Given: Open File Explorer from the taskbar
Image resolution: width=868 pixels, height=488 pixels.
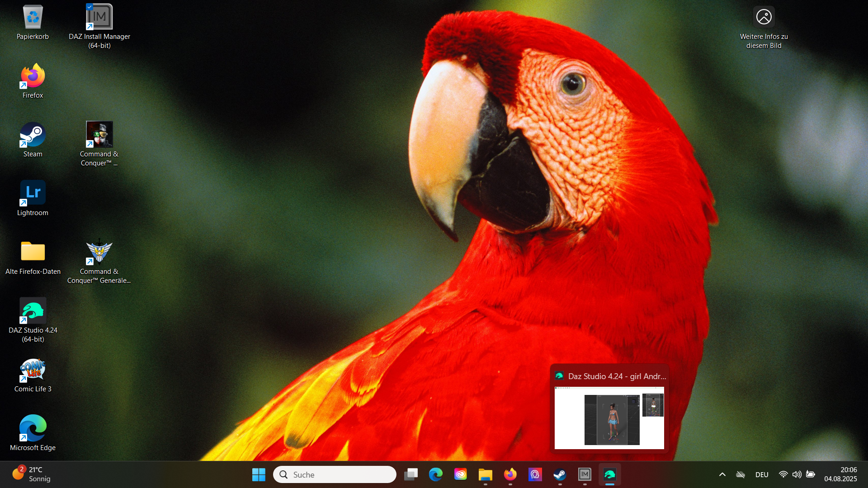Looking at the screenshot, I should (486, 474).
